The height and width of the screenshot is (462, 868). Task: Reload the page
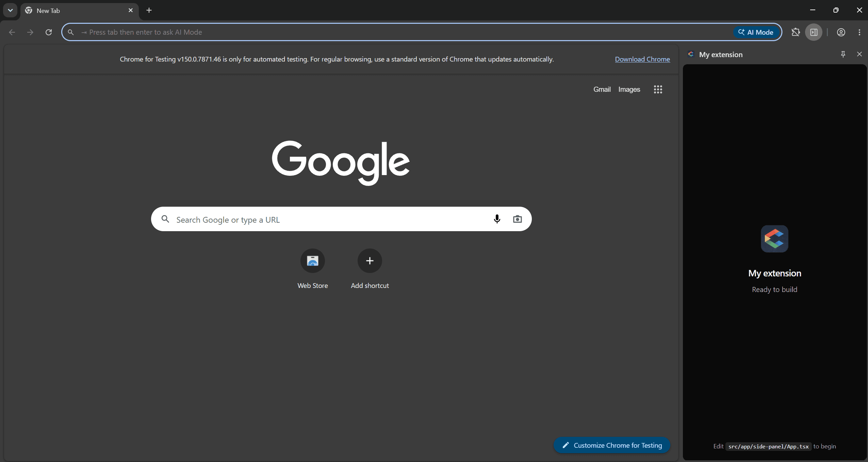pos(49,32)
